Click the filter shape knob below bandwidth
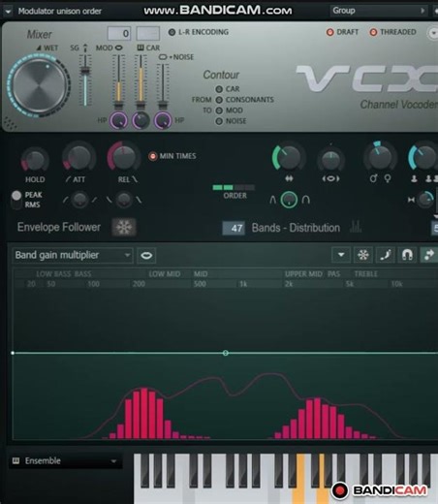The image size is (438, 504). coord(289,200)
